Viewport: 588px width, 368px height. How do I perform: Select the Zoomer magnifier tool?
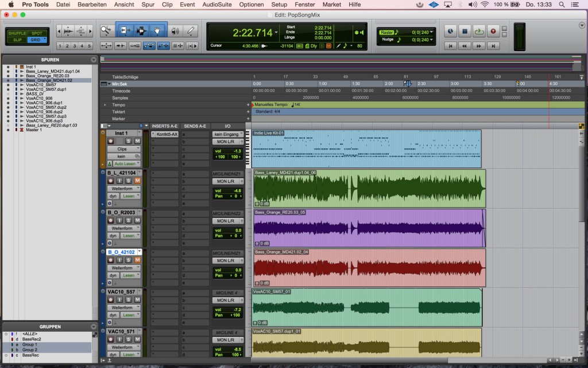106,31
